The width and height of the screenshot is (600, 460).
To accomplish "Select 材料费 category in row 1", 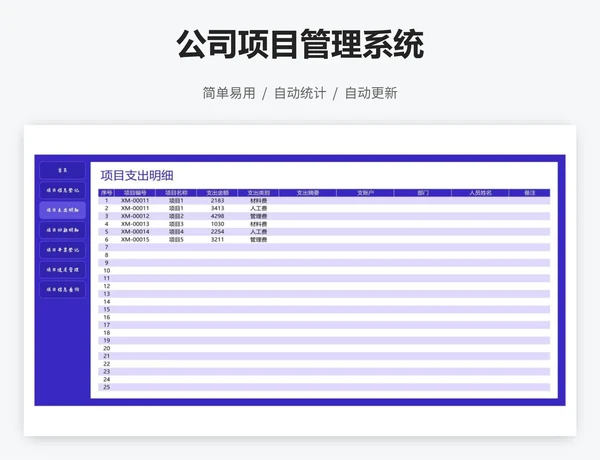I will 259,201.
